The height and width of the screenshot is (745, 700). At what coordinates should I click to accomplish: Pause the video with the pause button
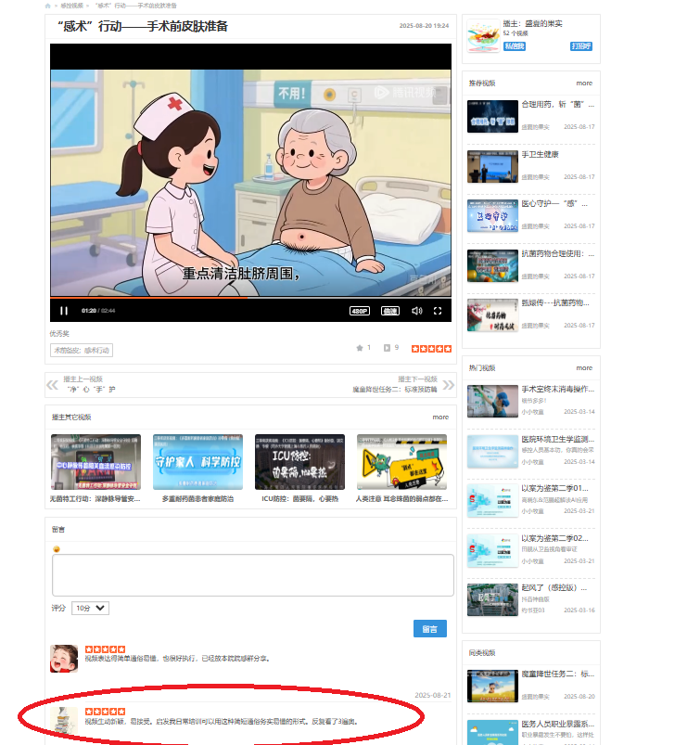tap(64, 311)
